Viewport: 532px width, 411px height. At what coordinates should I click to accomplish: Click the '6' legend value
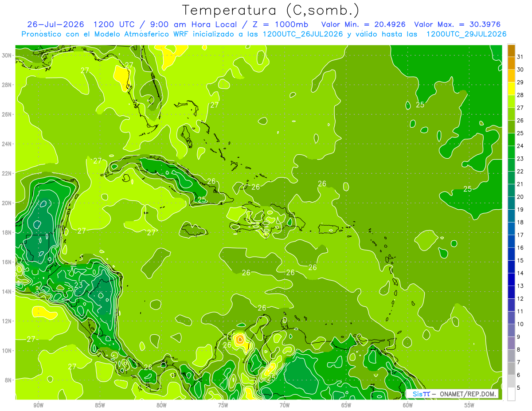(x=519, y=375)
